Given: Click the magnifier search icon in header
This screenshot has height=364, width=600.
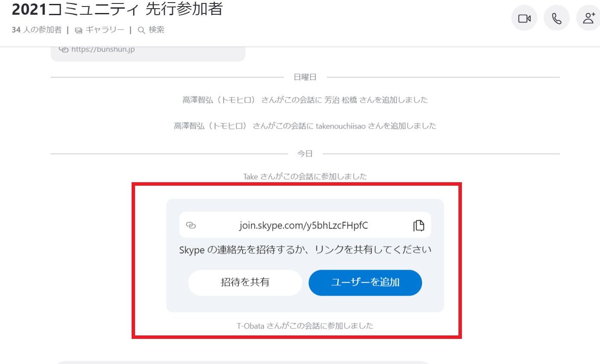Looking at the screenshot, I should [x=141, y=30].
